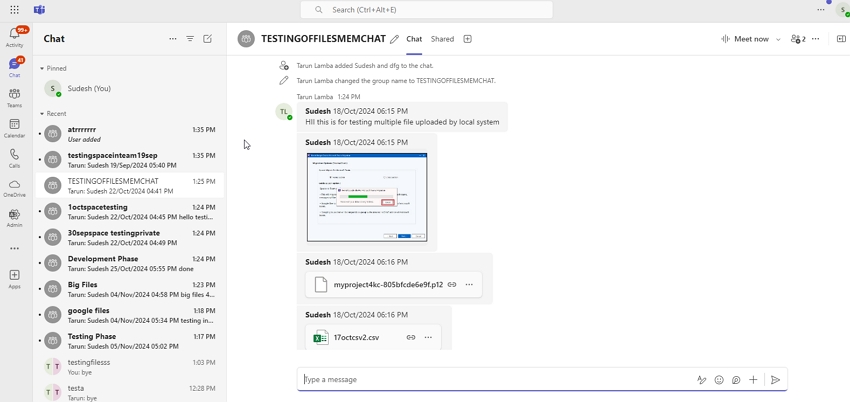
Task: Open the Activity feed
Action: (x=15, y=37)
